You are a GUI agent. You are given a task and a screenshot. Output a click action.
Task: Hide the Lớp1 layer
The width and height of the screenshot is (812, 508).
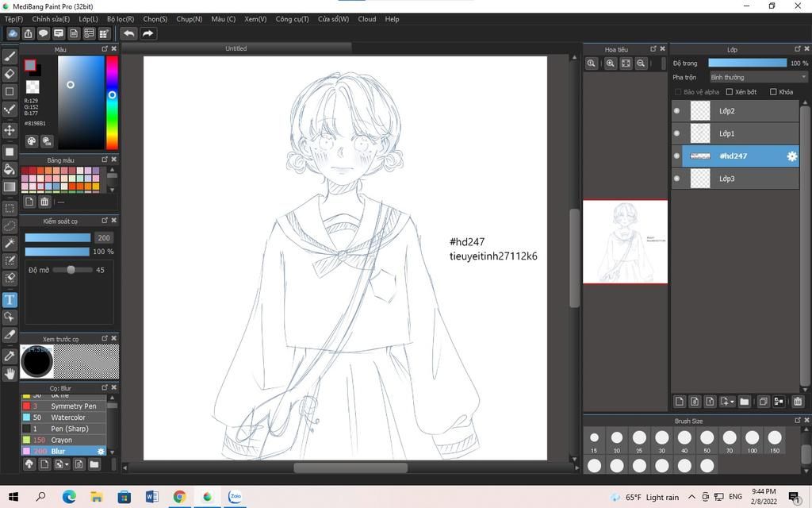click(677, 133)
